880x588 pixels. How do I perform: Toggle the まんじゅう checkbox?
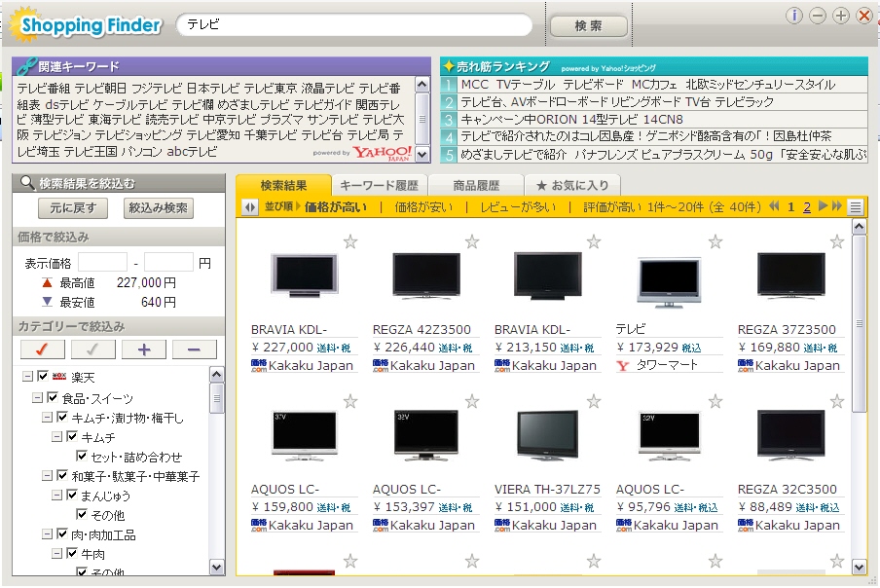click(72, 495)
